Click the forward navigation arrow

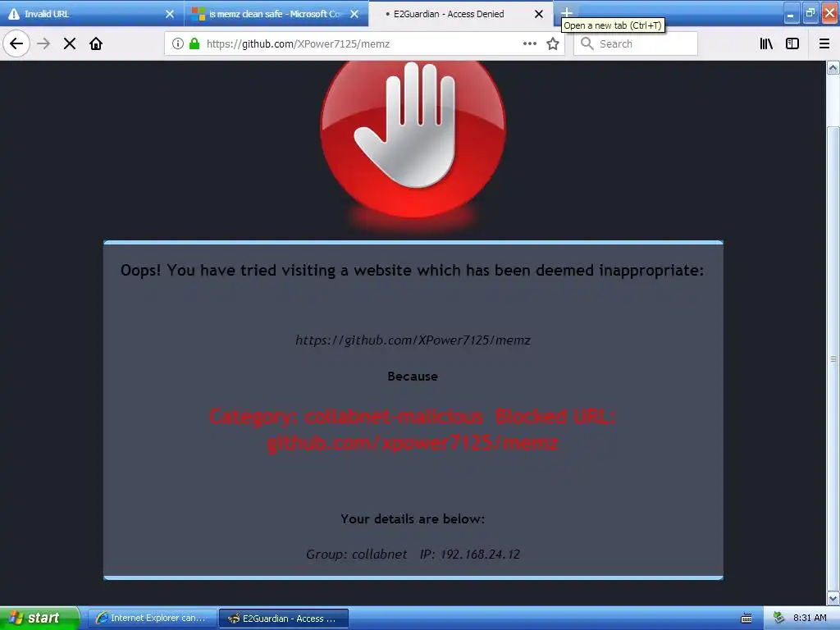click(43, 43)
